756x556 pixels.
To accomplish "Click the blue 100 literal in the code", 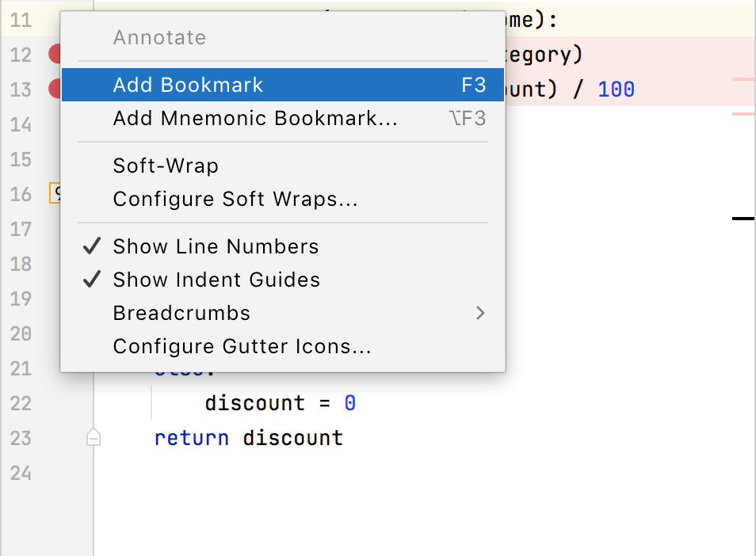I will coord(616,89).
